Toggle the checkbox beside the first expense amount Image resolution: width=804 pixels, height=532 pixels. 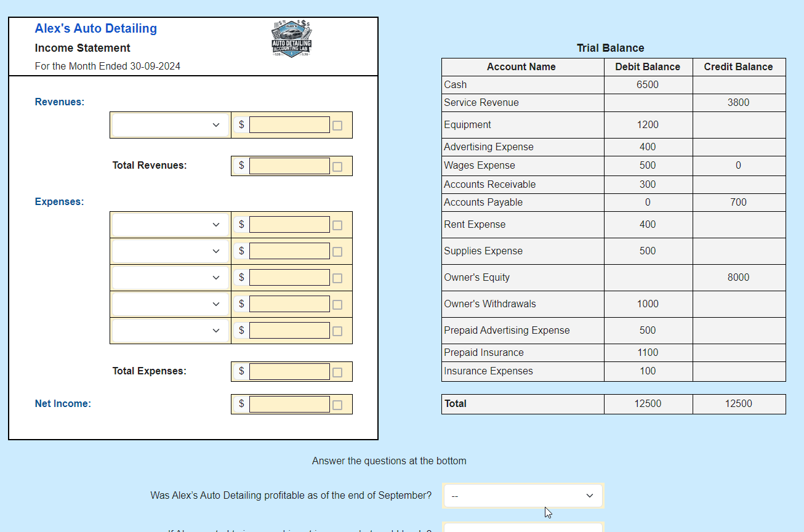coord(337,224)
